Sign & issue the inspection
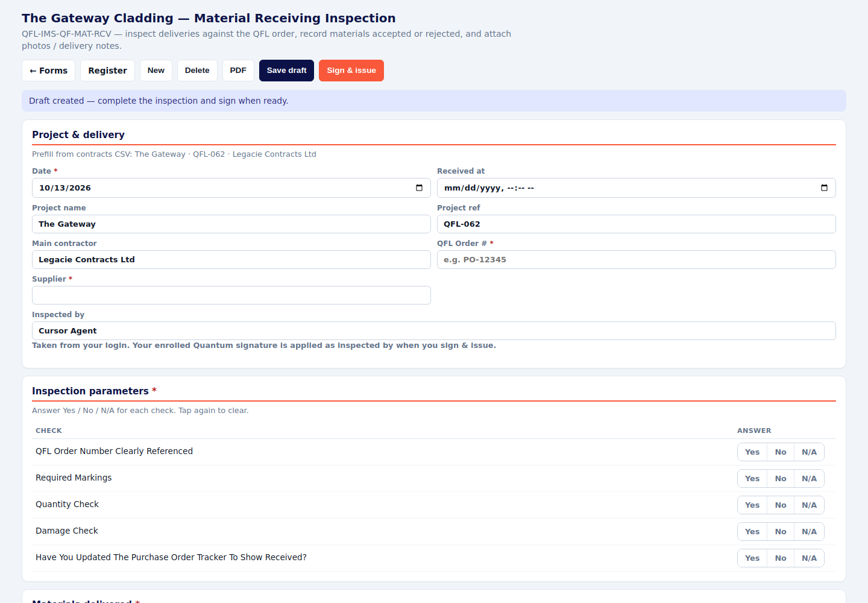Image resolution: width=868 pixels, height=603 pixels. 351,71
